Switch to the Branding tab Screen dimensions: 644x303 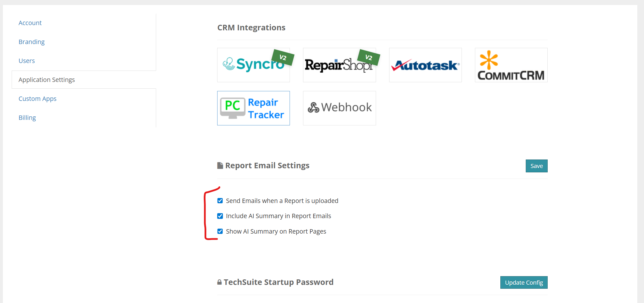(32, 42)
